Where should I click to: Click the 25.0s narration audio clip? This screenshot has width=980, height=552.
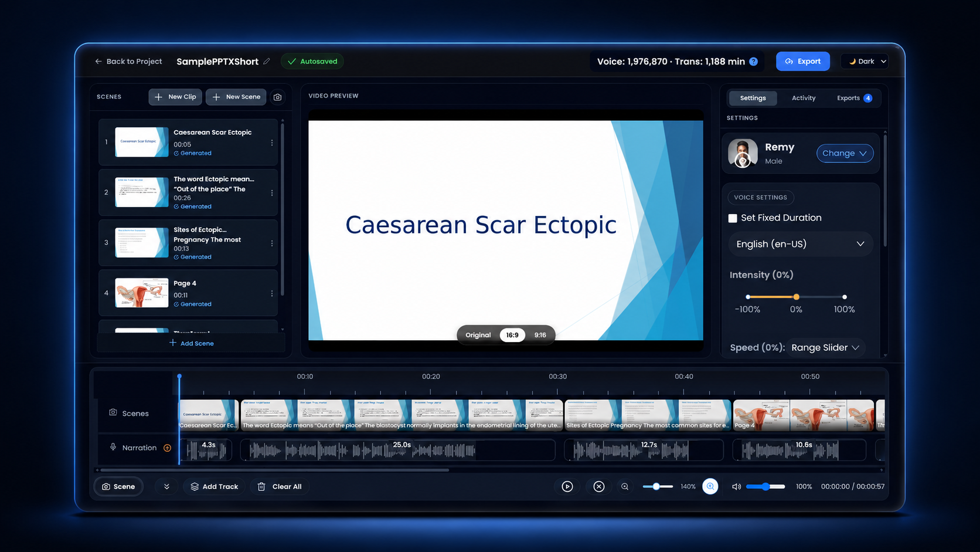pos(398,450)
